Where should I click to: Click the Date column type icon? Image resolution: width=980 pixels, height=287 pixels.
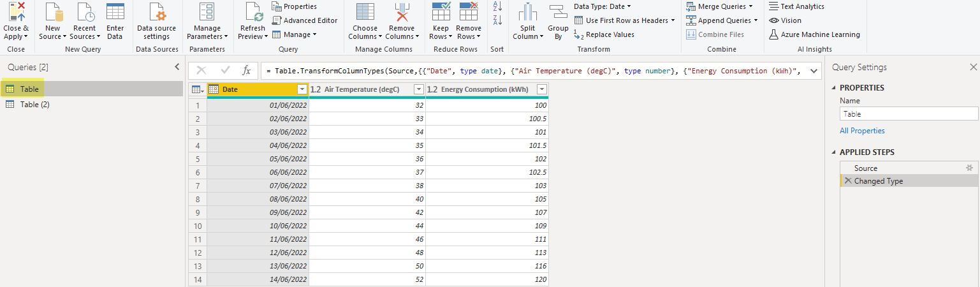tap(214, 89)
